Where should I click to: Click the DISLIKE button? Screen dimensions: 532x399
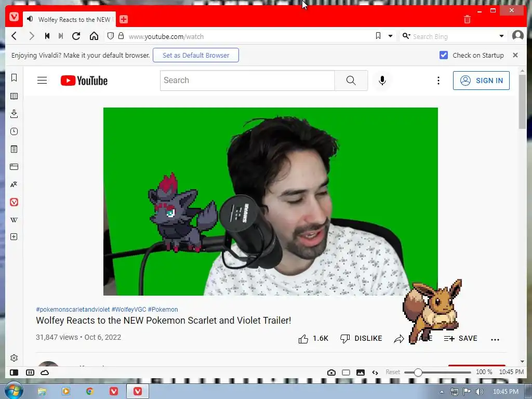pos(361,339)
